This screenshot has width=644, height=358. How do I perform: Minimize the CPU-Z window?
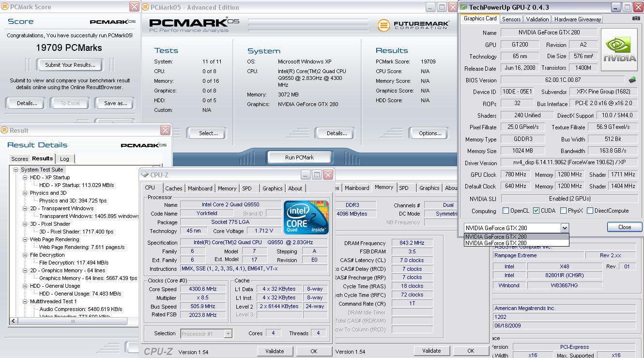click(x=306, y=175)
